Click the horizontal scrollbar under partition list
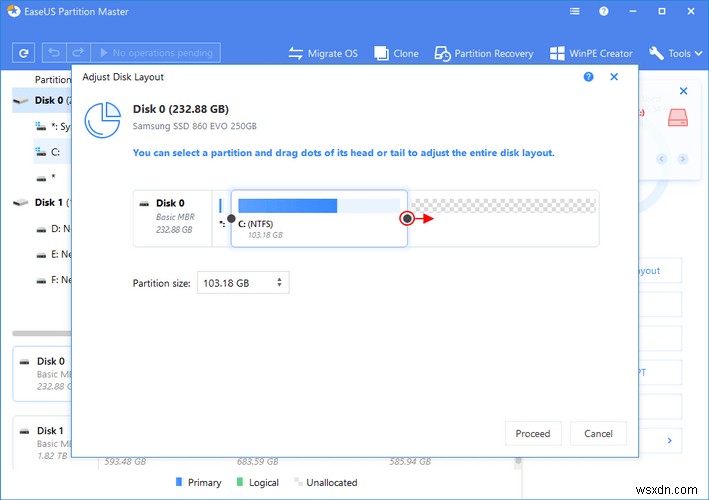709x500 pixels. (x=42, y=334)
